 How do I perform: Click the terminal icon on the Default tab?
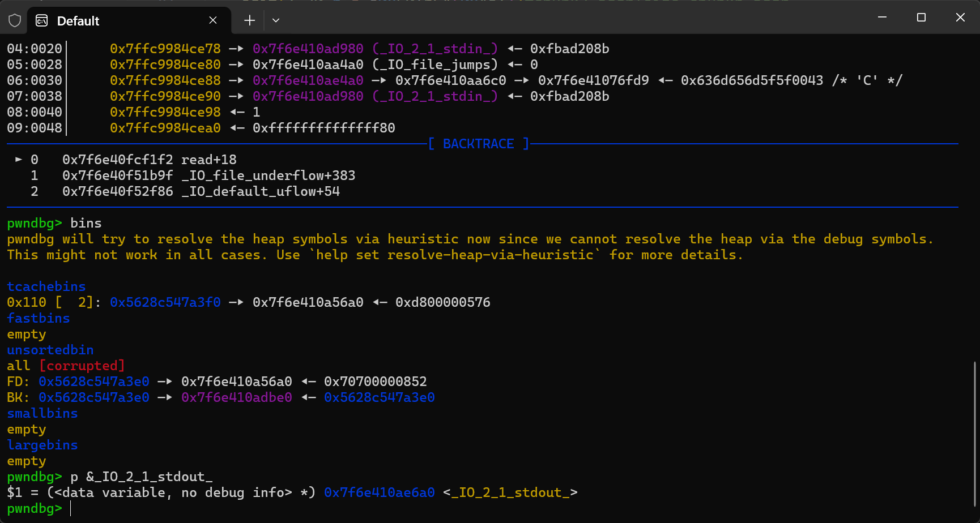coord(42,21)
